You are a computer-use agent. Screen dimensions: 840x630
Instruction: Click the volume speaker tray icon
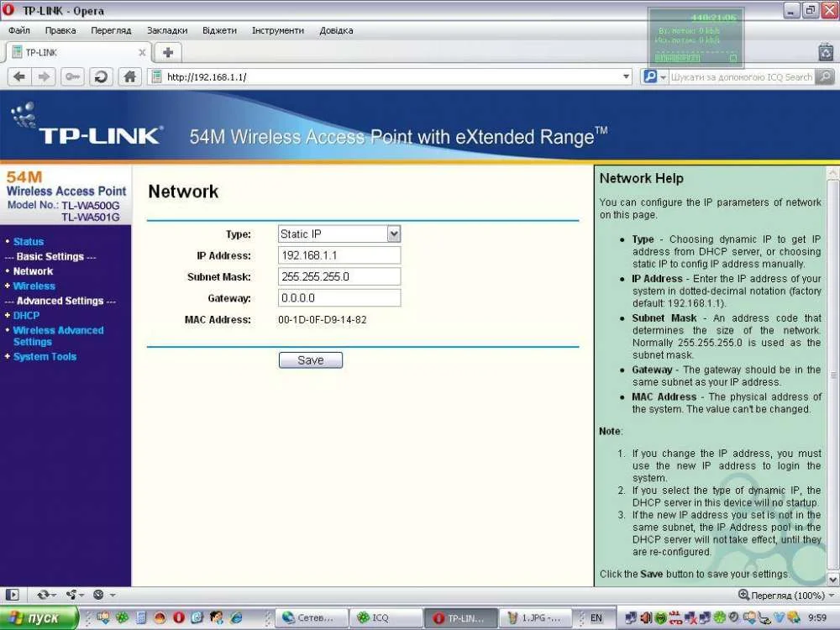point(646,617)
